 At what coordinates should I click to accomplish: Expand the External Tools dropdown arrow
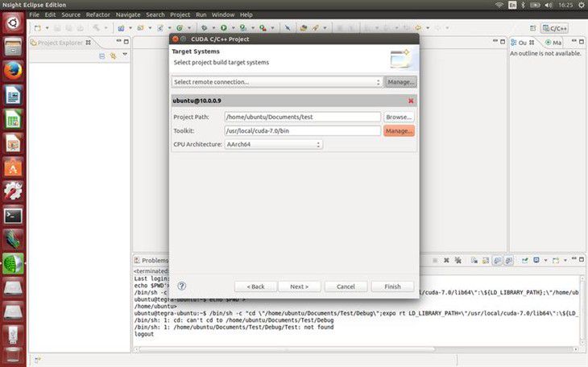coord(272,28)
